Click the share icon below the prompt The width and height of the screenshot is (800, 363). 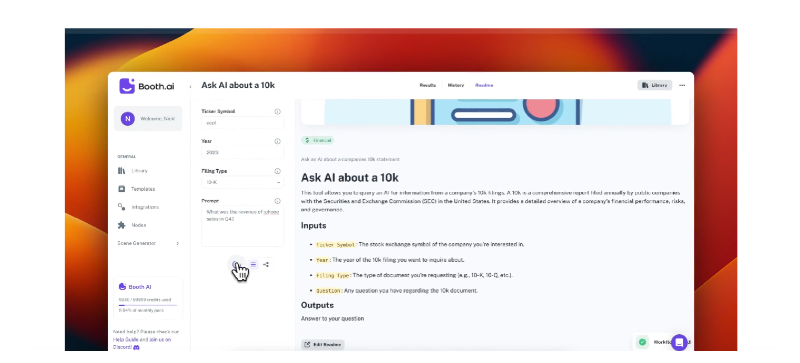(x=266, y=264)
